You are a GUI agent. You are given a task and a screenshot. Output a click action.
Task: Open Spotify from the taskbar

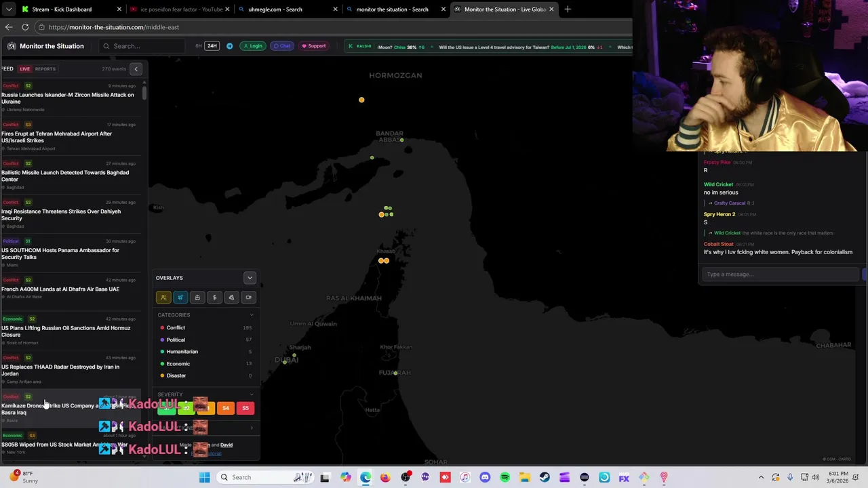click(x=505, y=477)
